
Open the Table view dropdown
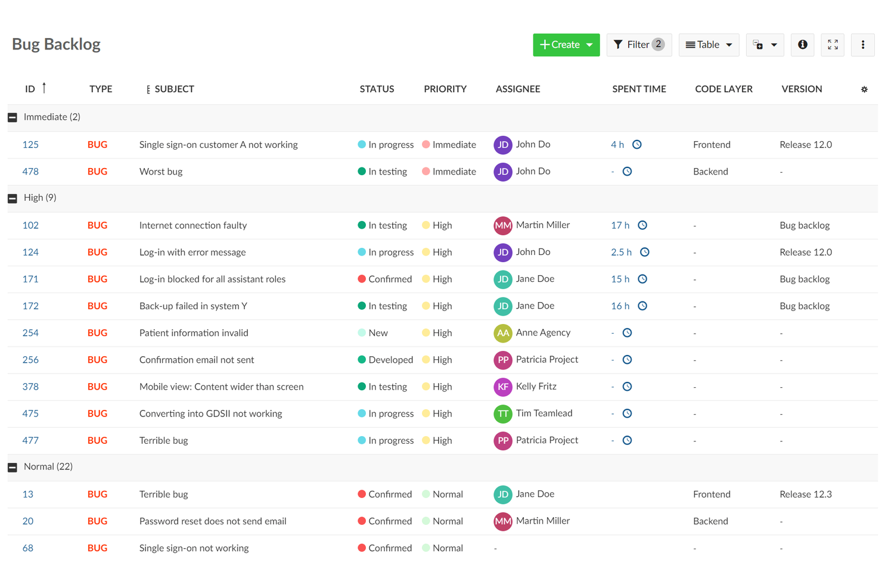(x=709, y=45)
